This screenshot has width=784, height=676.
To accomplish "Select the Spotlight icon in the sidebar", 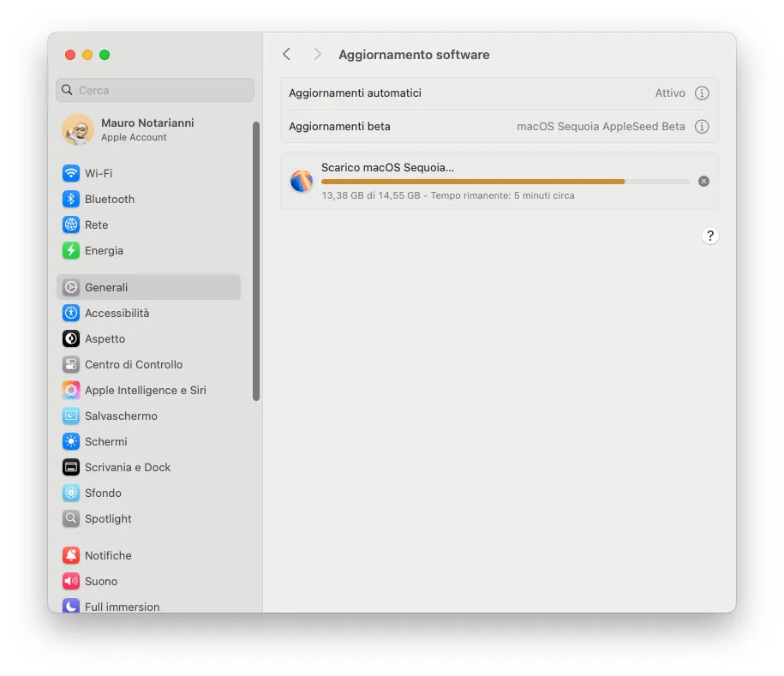I will tap(107, 518).
